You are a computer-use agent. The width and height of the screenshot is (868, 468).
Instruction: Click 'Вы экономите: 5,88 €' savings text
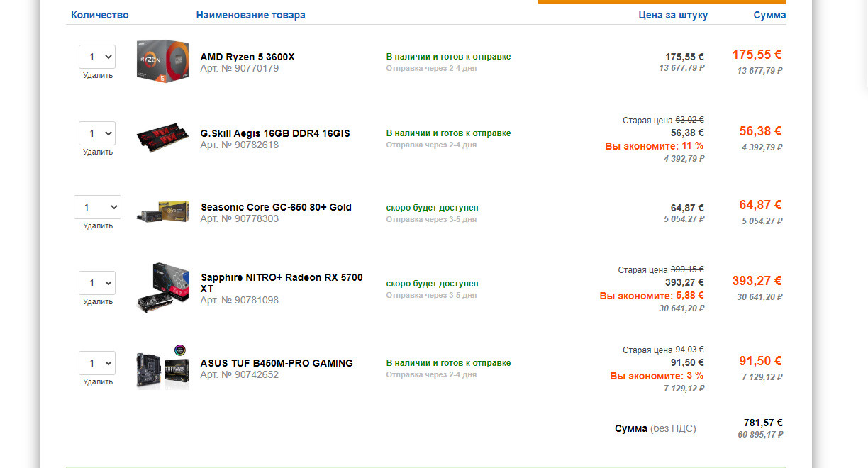click(x=652, y=296)
